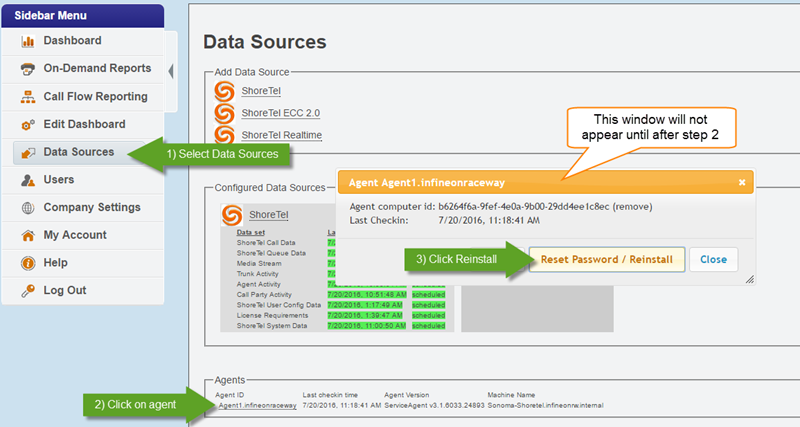Add the ShoreTel Realtime data source
This screenshot has width=800, height=427.
[x=282, y=135]
